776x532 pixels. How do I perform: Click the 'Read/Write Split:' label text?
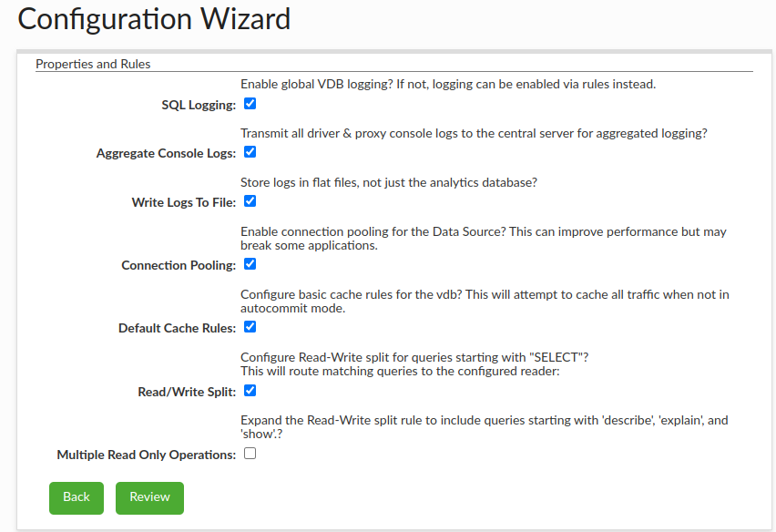(x=186, y=393)
